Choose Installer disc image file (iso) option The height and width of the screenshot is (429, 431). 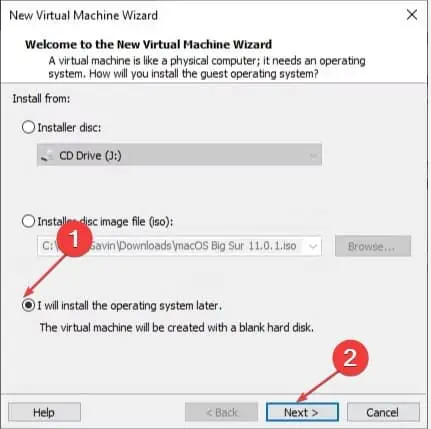click(28, 221)
